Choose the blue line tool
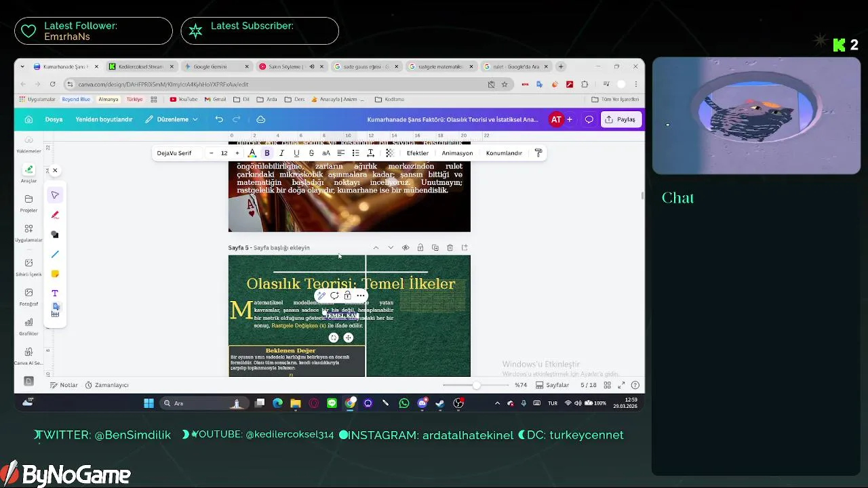 click(55, 254)
